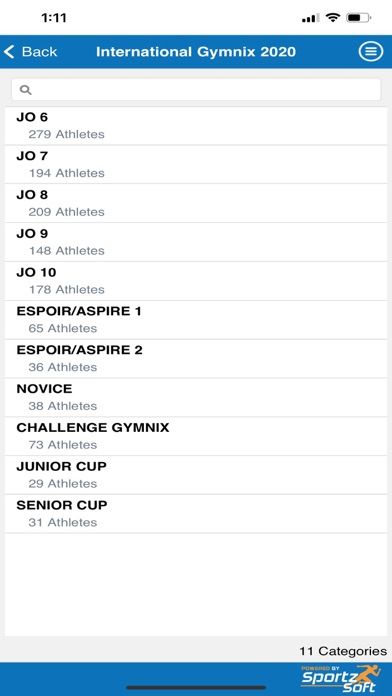Select JO 8 with 209 athletes
The height and width of the screenshot is (696, 392).
point(196,203)
